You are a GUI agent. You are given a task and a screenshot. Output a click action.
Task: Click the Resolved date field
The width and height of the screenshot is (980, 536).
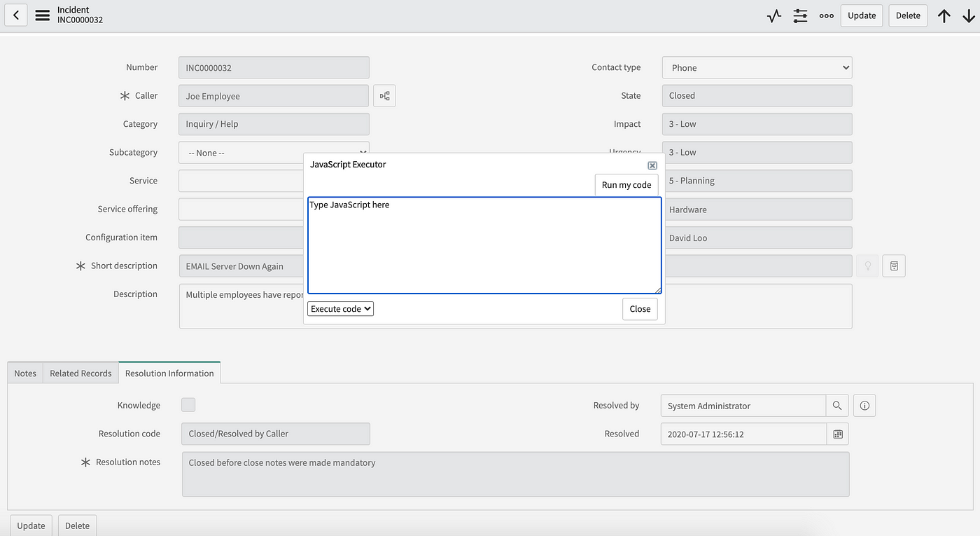point(743,434)
